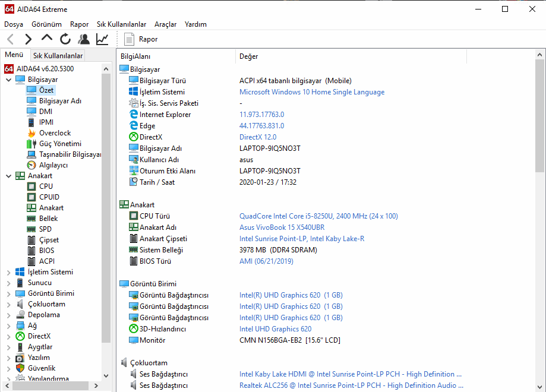
Task: Click the Rapor toolbar button
Action: pos(141,39)
